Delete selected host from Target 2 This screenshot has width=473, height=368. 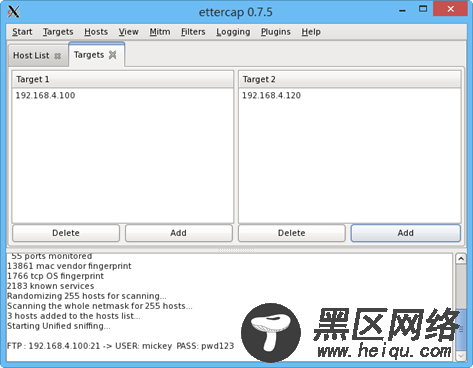[x=292, y=233]
